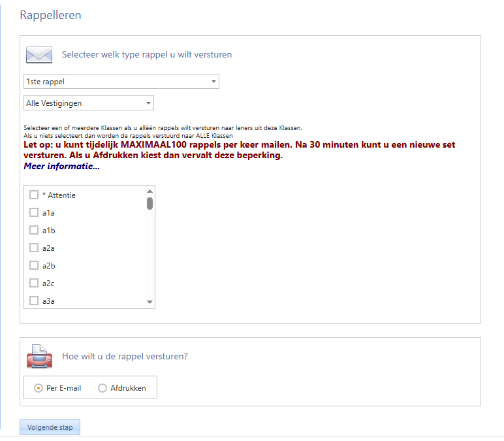Click the class list scrollbar thumb
The width and height of the screenshot is (504, 441).
(x=150, y=203)
